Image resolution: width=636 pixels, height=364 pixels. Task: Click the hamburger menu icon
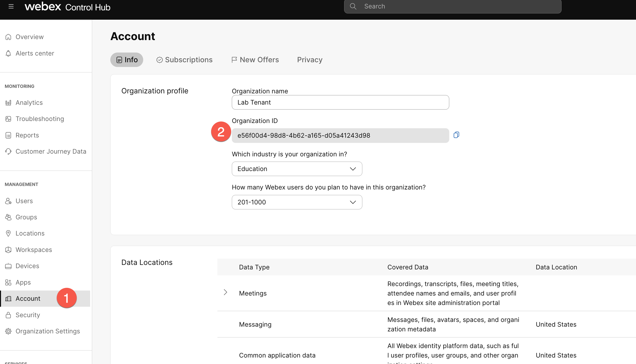tap(11, 6)
